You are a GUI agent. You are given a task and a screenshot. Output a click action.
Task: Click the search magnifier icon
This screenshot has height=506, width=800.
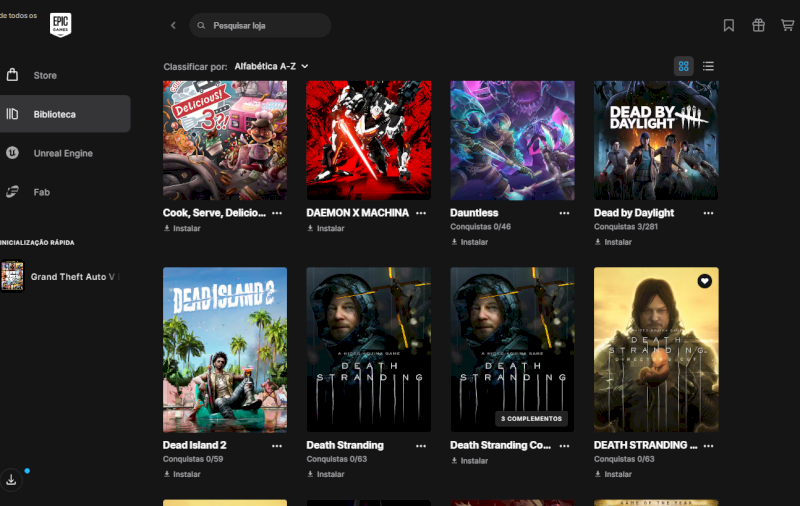pyautogui.click(x=201, y=26)
